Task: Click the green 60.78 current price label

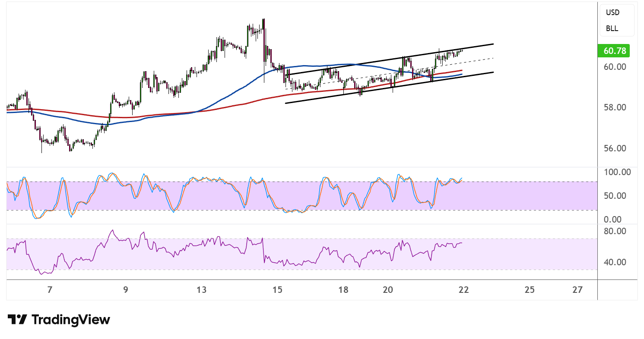Action: (x=613, y=51)
